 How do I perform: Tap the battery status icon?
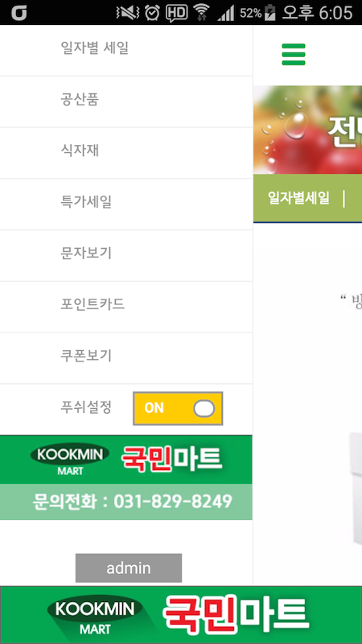coord(270,13)
